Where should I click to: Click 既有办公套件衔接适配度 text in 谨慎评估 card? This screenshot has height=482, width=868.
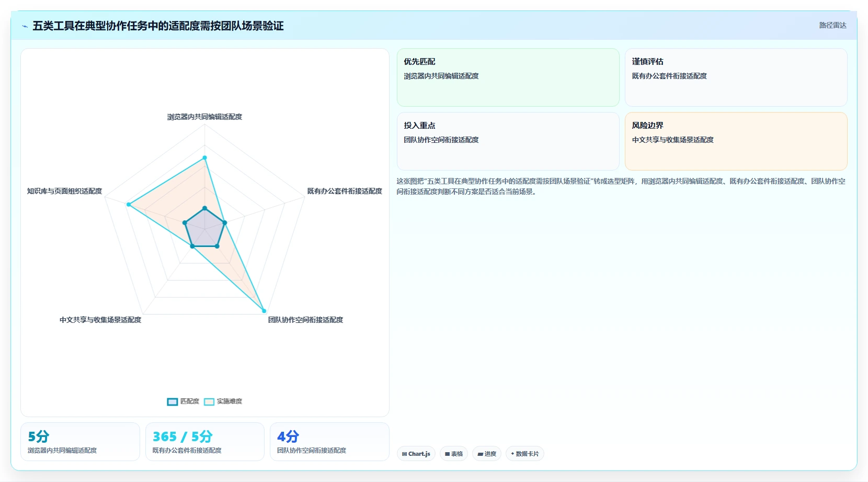coord(669,76)
